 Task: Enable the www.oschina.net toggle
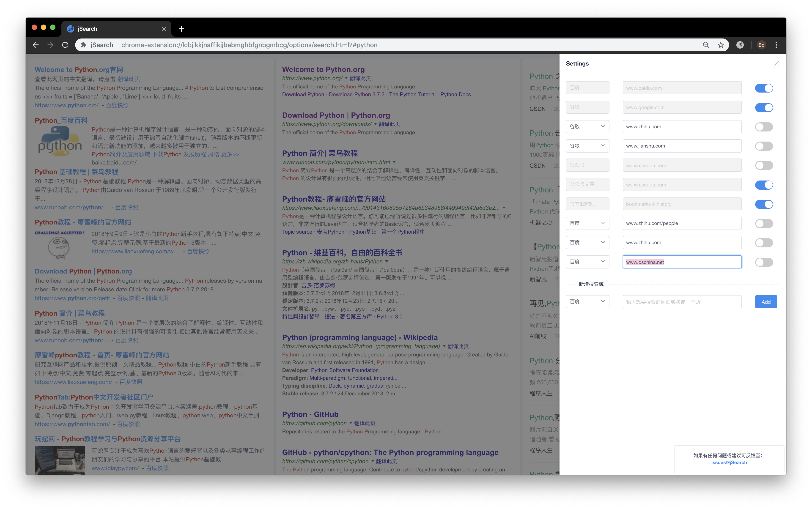[763, 262]
